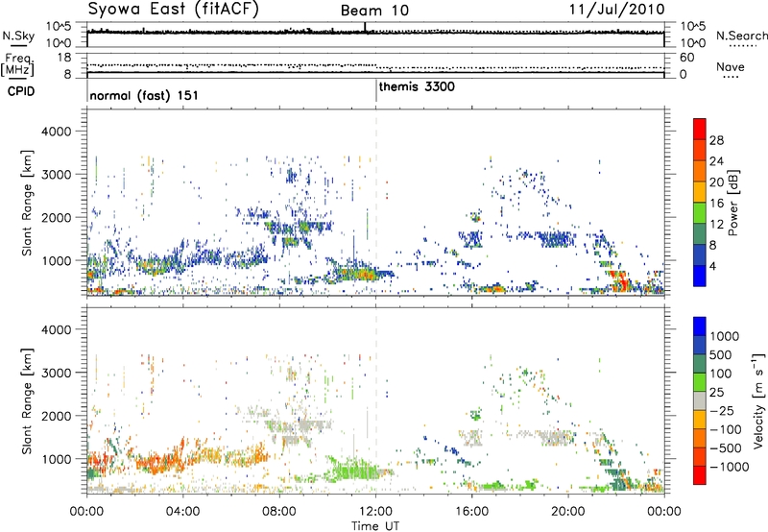
Task: Select the 'normal (fast) 151' CPID text
Action: [x=144, y=95]
